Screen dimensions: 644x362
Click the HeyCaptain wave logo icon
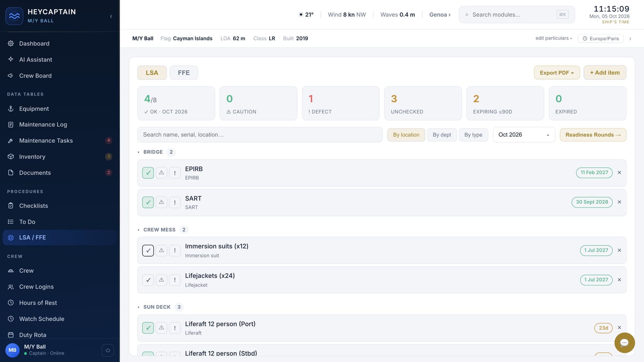(14, 16)
